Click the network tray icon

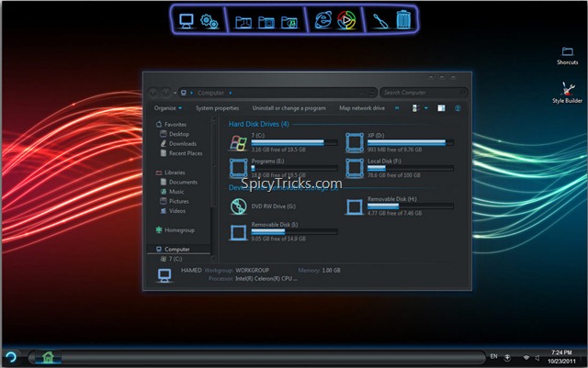(x=526, y=358)
